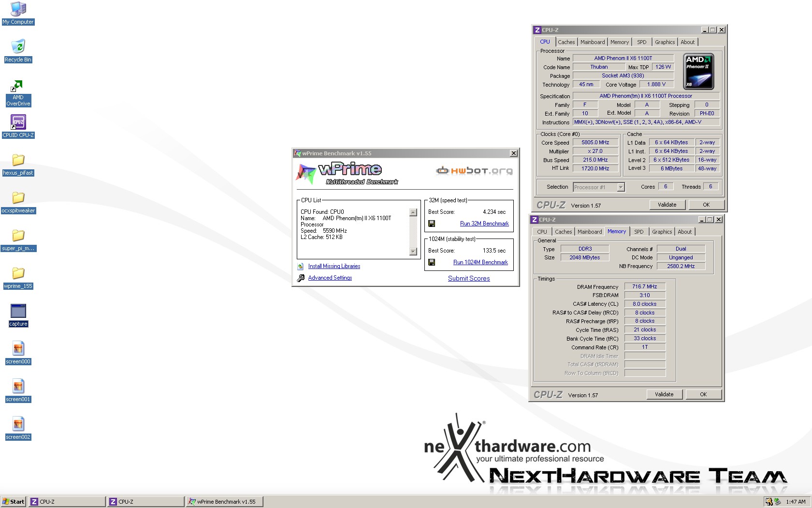Click the Core Voltage value 1.888 V
Screen dimensions: 812x508
[656, 84]
